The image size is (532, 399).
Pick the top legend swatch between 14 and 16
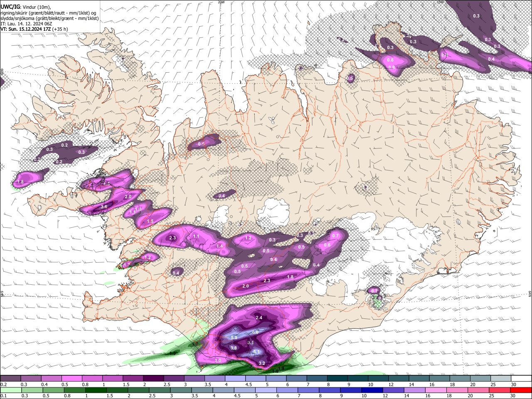point(419,378)
